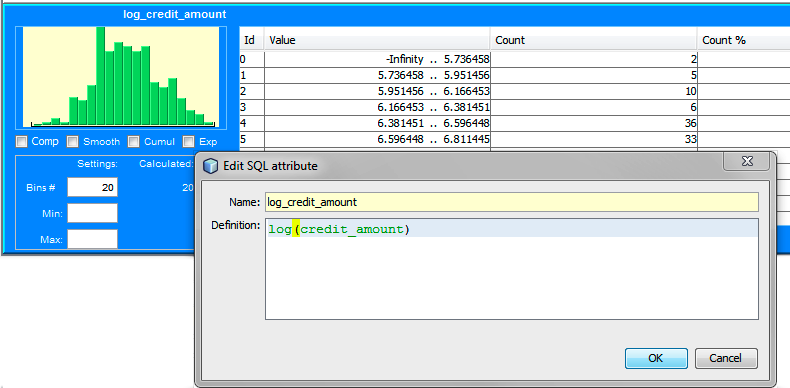The height and width of the screenshot is (388, 790).
Task: Check the Cumul option
Action: (x=134, y=142)
